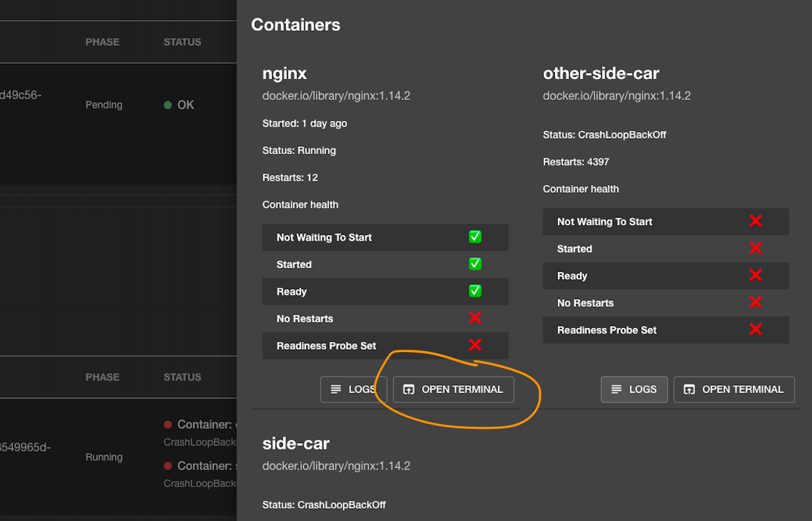Click the red X for other-side-car Not Waiting To Start

(755, 221)
